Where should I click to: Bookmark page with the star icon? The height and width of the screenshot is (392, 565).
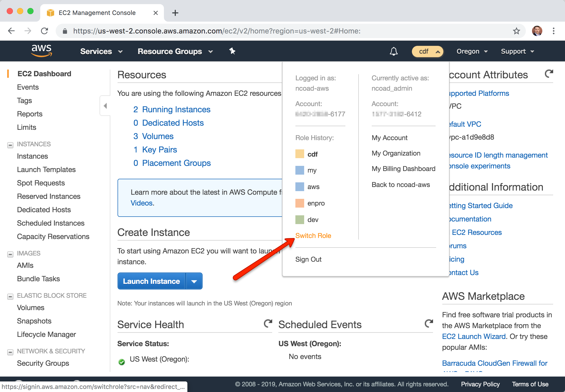tap(516, 31)
